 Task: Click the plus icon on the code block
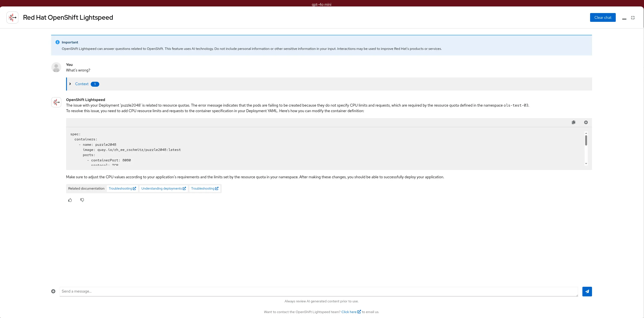(x=586, y=122)
